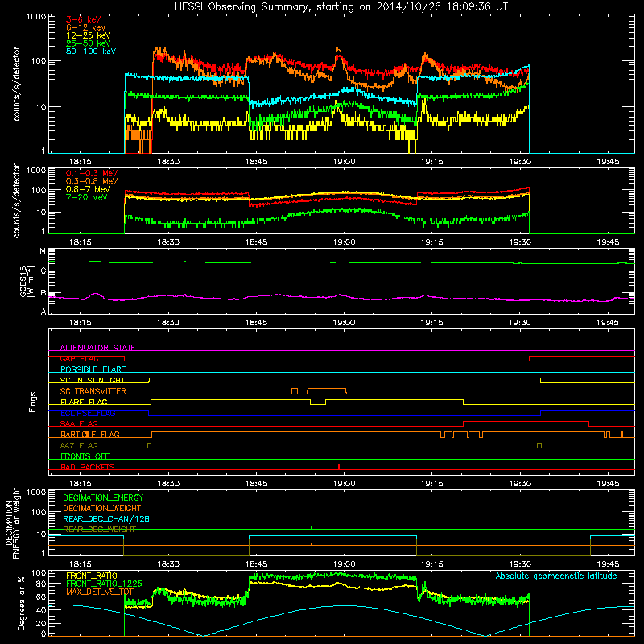Screen dimensions: 644x644
Task: Click the green DECIMATION_ENERGY spike near 18:54
Action: [x=312, y=528]
